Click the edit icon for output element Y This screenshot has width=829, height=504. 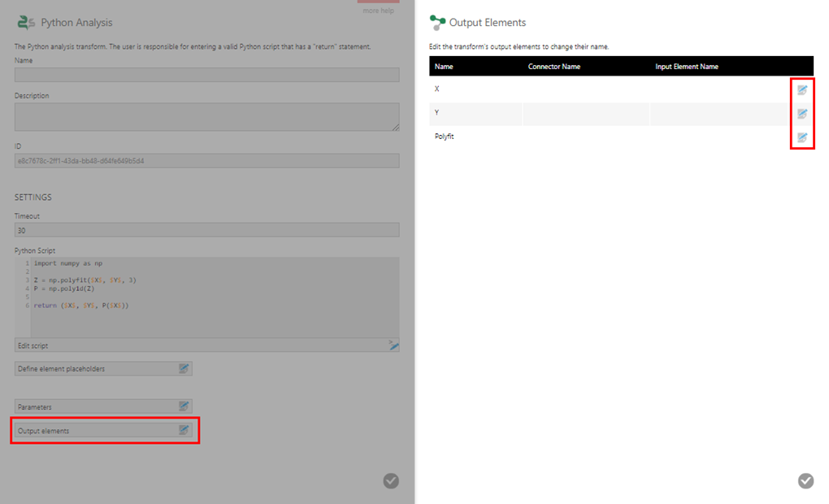[x=801, y=114]
